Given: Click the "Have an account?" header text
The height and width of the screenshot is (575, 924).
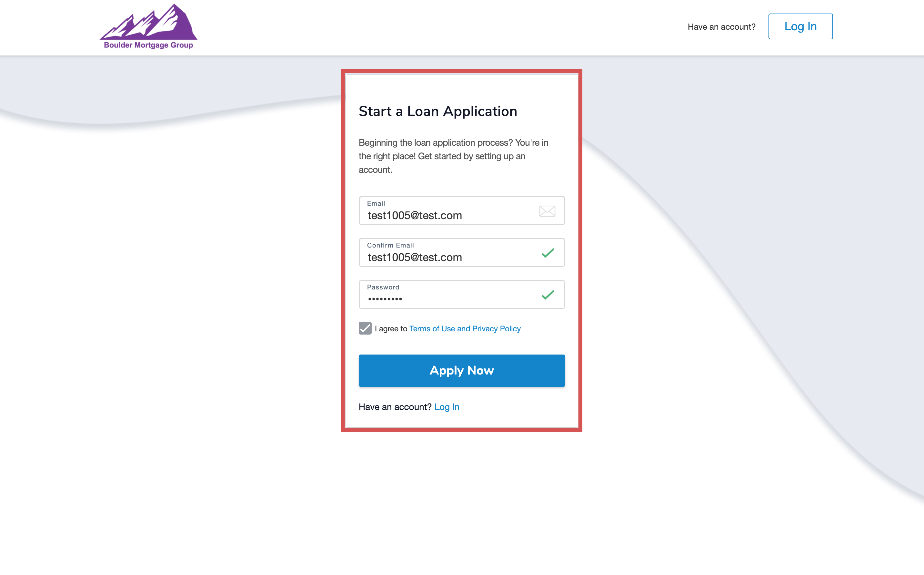Looking at the screenshot, I should click(x=721, y=27).
